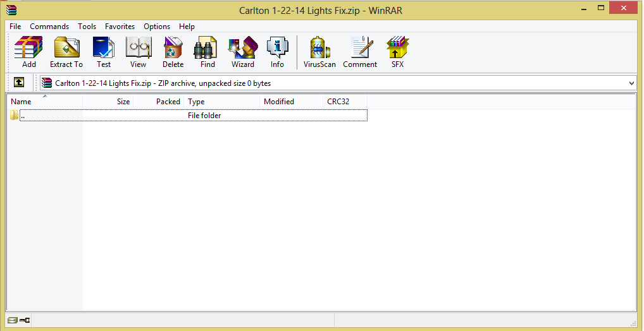Expand the archive path dropdown arrow

click(x=632, y=83)
